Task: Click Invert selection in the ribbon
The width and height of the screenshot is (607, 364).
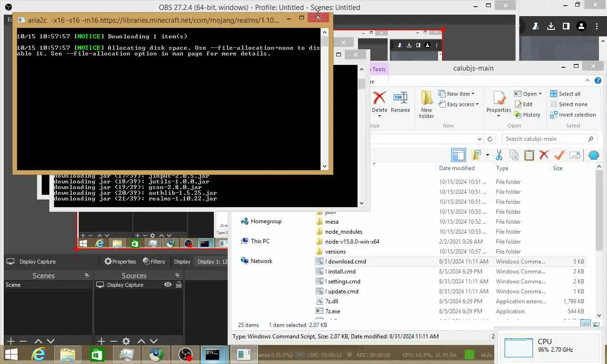Action: pos(573,115)
